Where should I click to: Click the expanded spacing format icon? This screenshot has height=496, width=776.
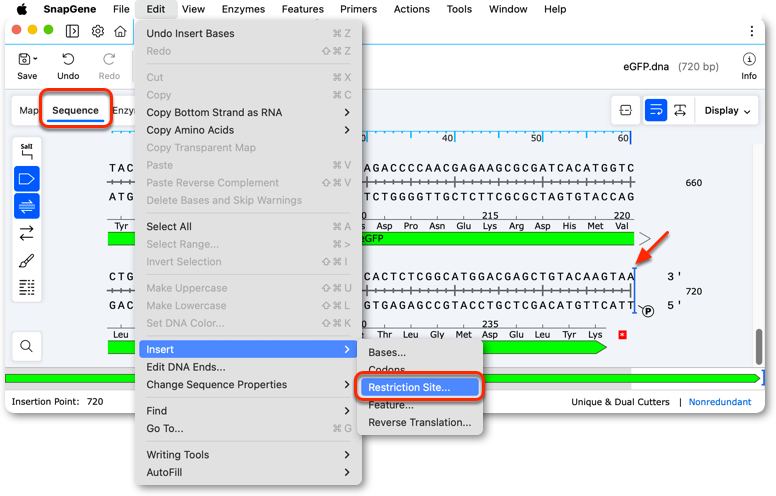pyautogui.click(x=680, y=110)
